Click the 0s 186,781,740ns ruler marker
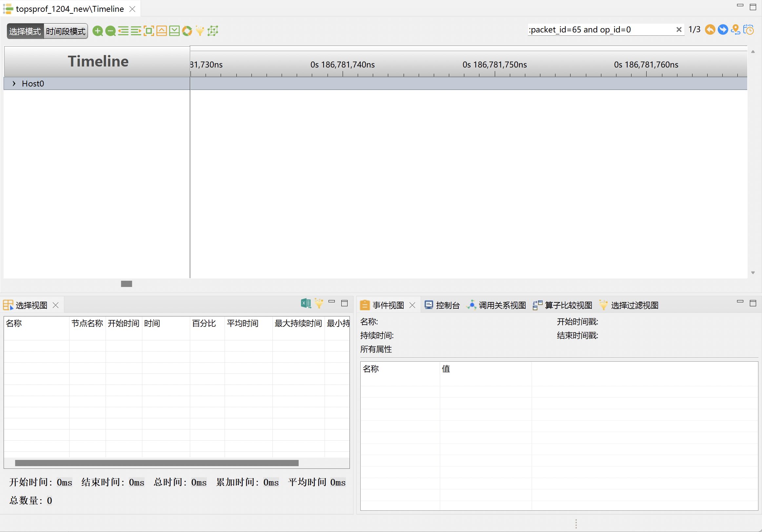The image size is (762, 532). pyautogui.click(x=343, y=65)
